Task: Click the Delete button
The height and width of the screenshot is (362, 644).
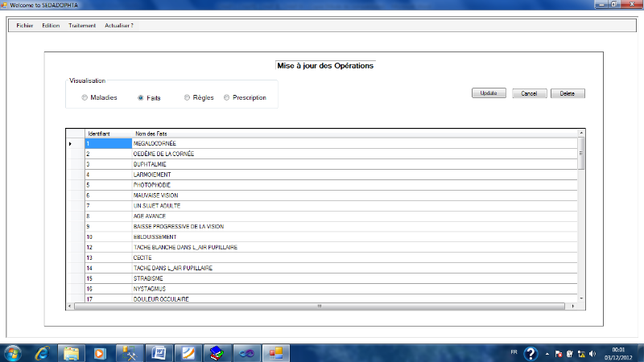Action: pyautogui.click(x=568, y=93)
